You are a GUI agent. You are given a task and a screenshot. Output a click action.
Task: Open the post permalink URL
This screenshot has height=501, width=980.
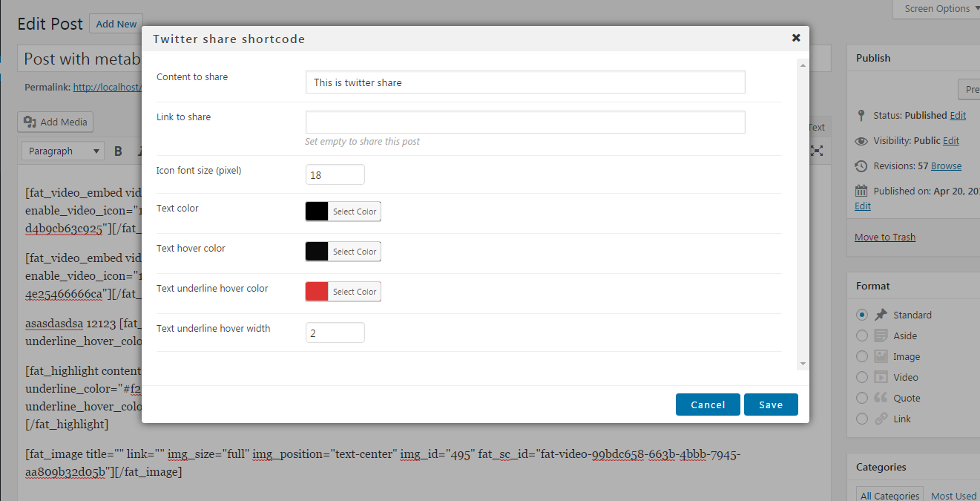click(107, 87)
